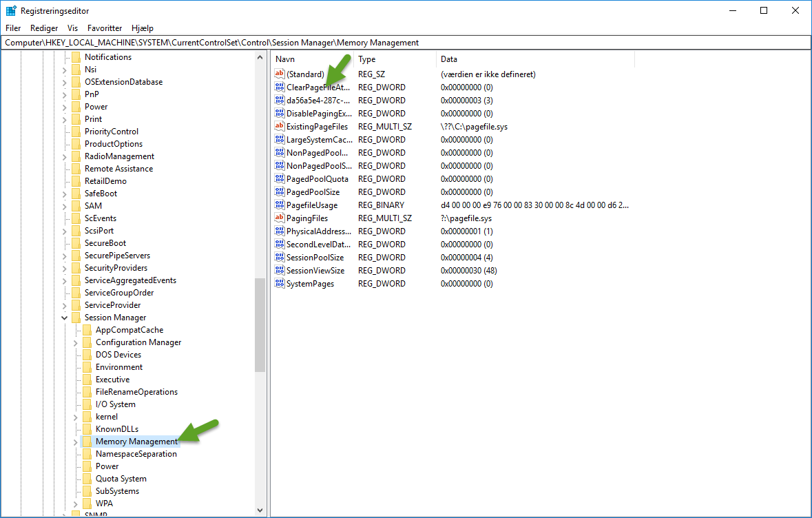
Task: Click the AppCompatCache folder icon
Action: 87,330
